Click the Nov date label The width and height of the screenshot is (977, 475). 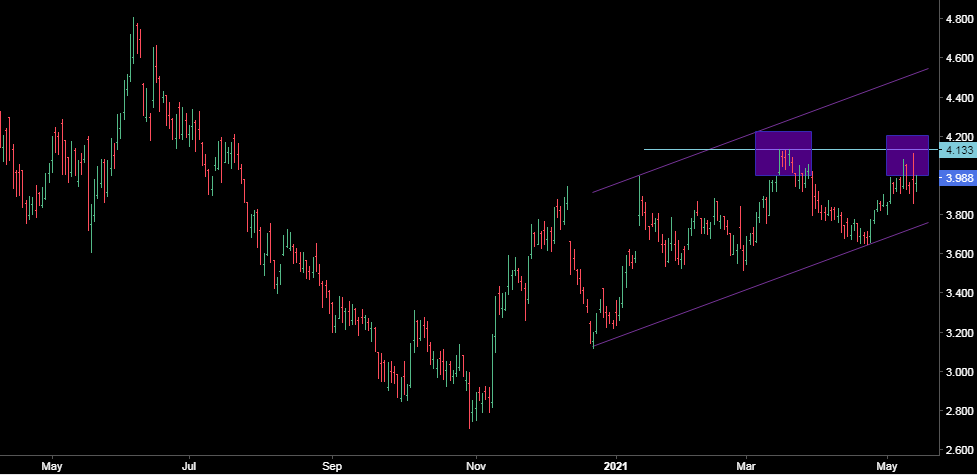(x=476, y=466)
